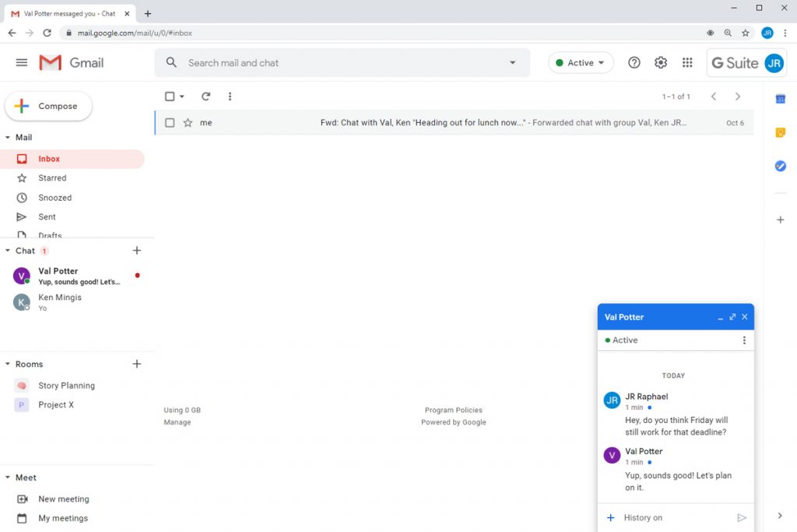Open the Story Planning room
Image resolution: width=797 pixels, height=532 pixels.
[x=67, y=385]
